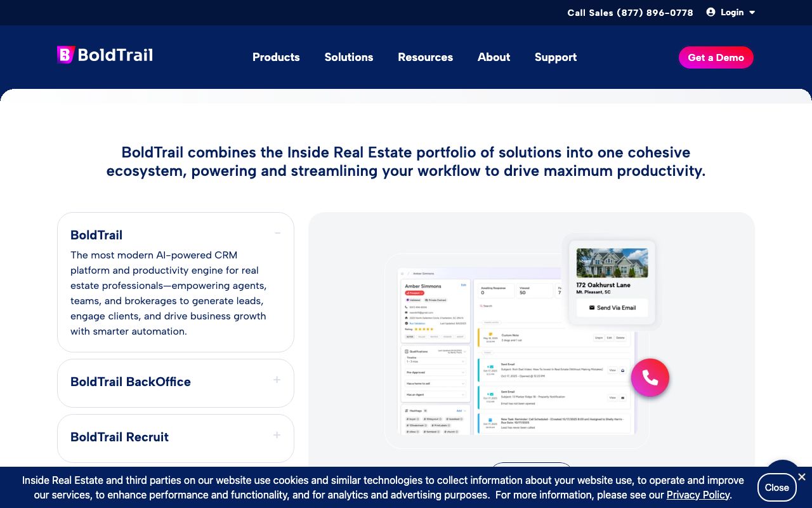Click the BoldTrail logo
Image resolution: width=812 pixels, height=508 pixels.
tap(105, 55)
